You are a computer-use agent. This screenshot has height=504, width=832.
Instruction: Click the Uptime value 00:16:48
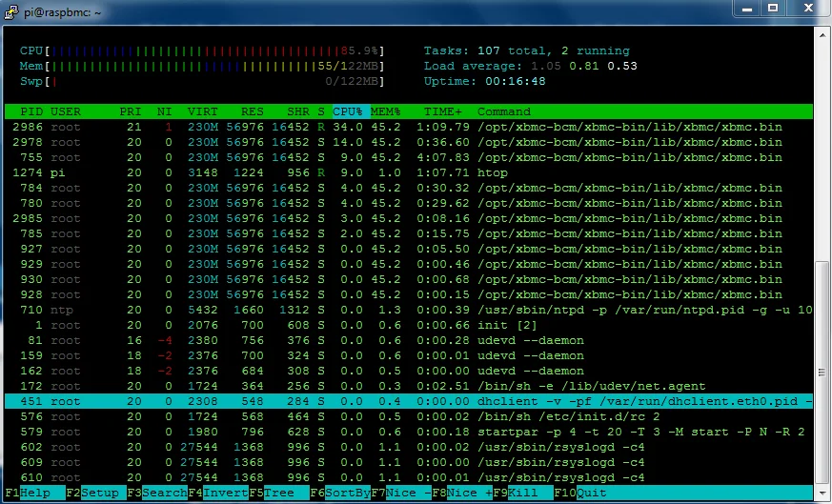pyautogui.click(x=516, y=82)
